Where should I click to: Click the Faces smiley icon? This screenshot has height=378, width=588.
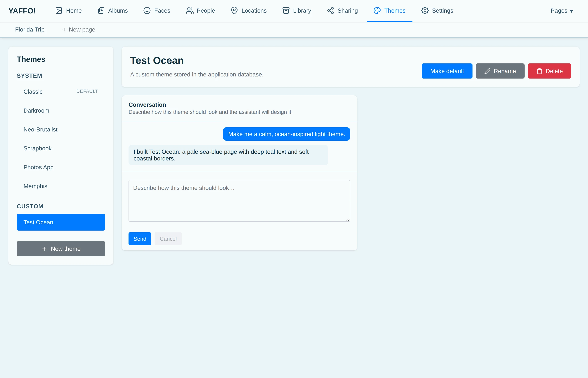point(147,10)
